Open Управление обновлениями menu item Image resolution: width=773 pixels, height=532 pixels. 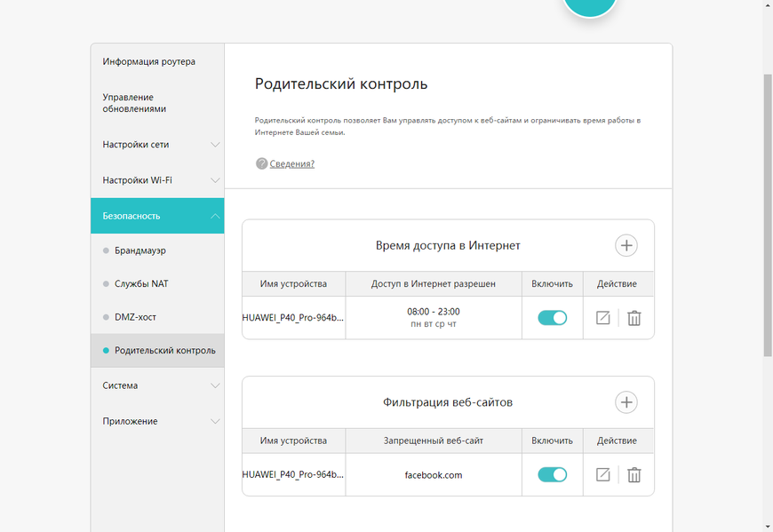tap(135, 103)
